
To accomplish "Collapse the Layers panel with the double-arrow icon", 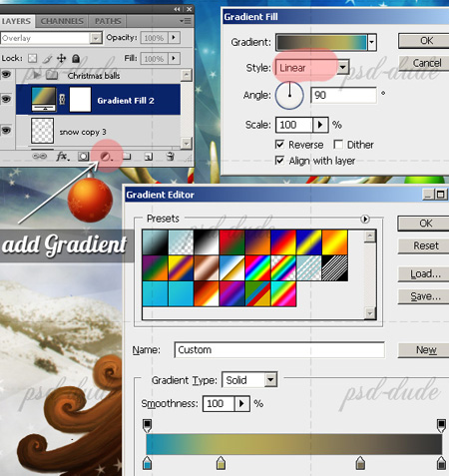I will pyautogui.click(x=177, y=9).
